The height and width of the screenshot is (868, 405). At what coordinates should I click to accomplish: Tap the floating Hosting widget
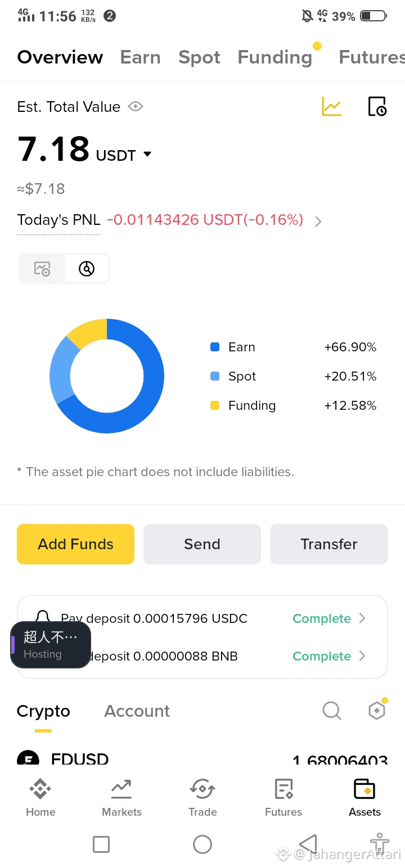point(51,645)
